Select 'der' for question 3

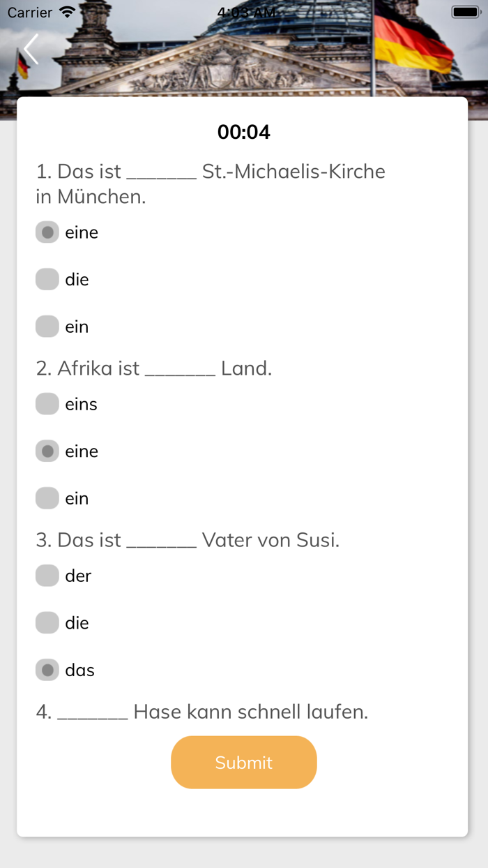[x=47, y=575]
